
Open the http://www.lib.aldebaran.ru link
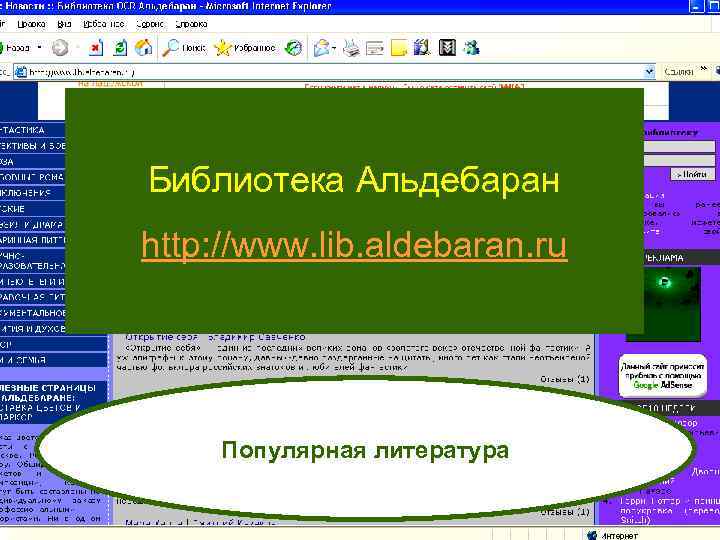354,245
